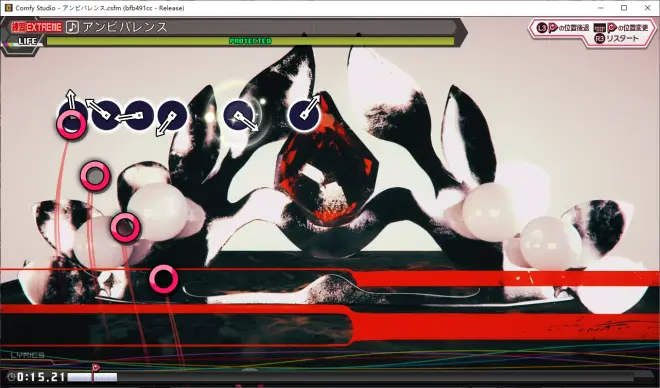Click the Comfy Studio app icon in title bar
This screenshot has width=660, height=388.
[8, 8]
